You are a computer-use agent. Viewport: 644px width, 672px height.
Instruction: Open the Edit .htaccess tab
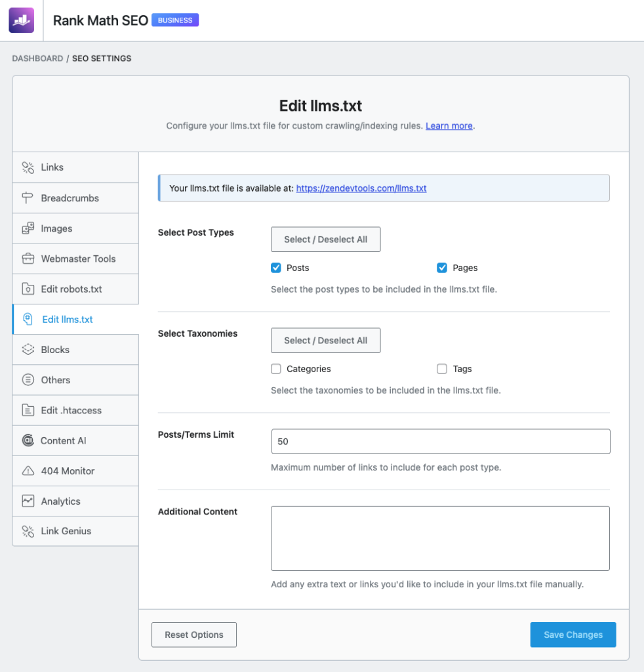(75, 411)
